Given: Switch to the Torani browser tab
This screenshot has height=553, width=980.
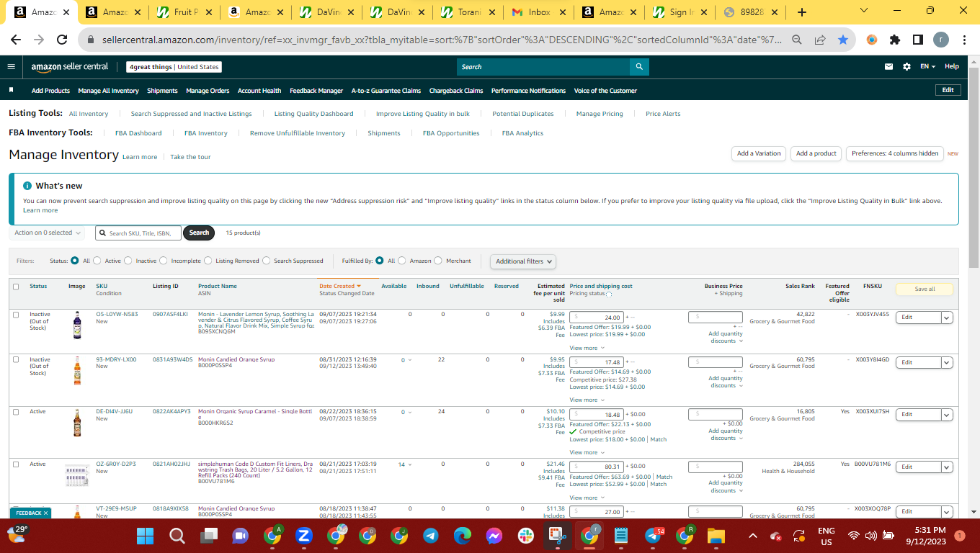Looking at the screenshot, I should coord(468,12).
